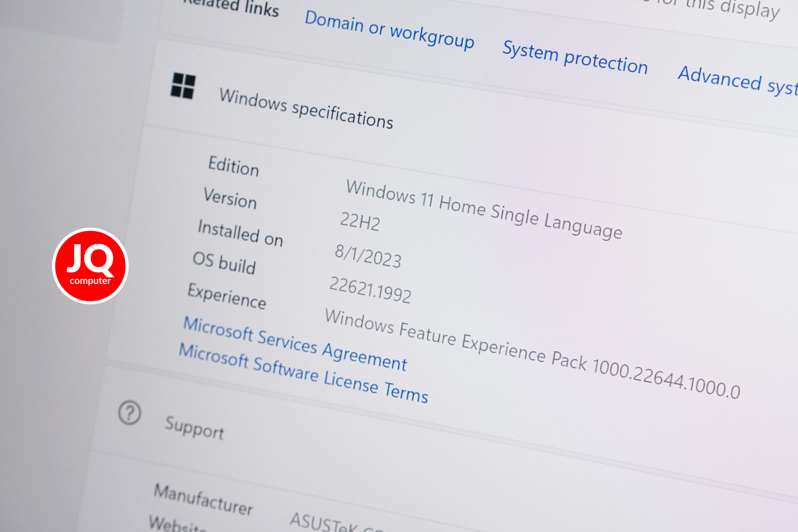Viewport: 798px width, 532px height.
Task: Select the '8/1/2023' install date
Action: pyautogui.click(x=368, y=256)
